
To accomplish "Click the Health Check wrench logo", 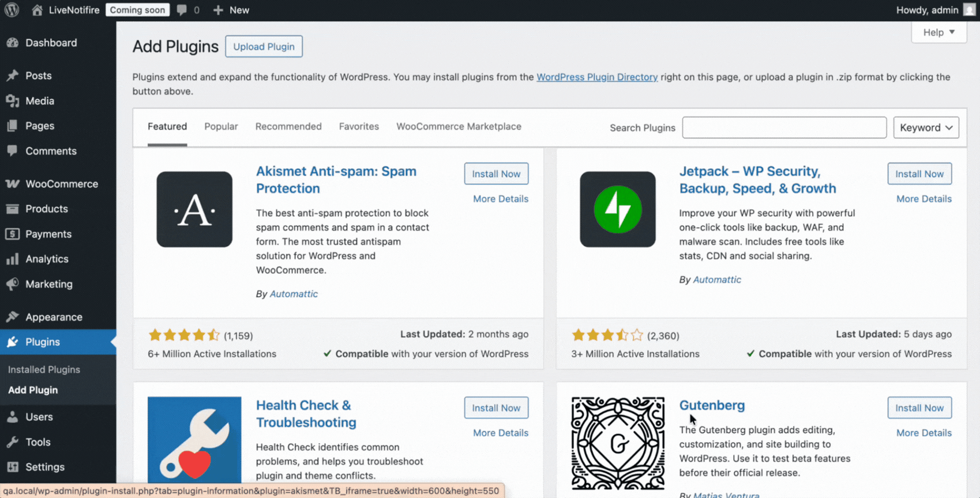I will (x=194, y=440).
